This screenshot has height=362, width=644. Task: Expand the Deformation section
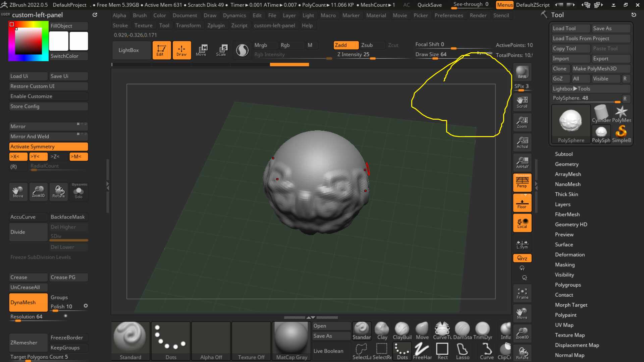(x=570, y=254)
